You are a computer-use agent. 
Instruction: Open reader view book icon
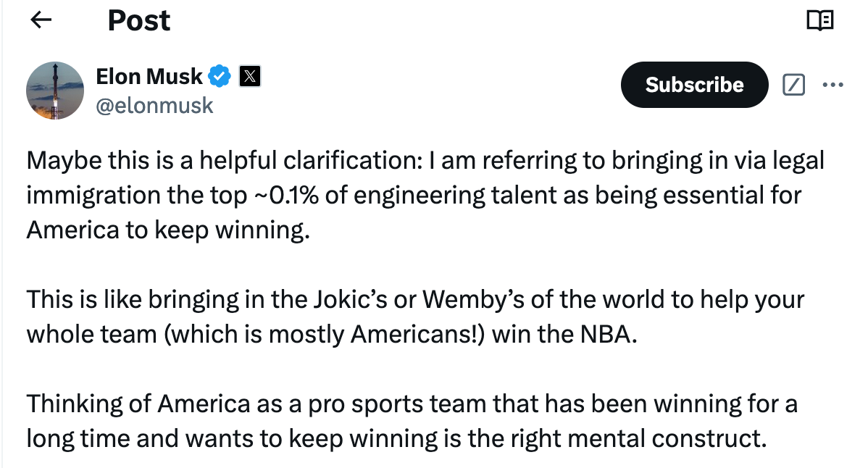click(x=820, y=20)
